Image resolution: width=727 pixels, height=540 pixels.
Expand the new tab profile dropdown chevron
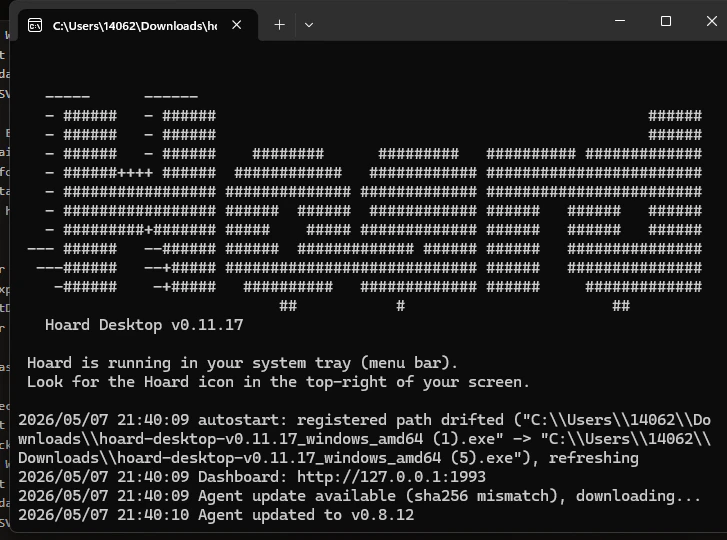[x=309, y=25]
